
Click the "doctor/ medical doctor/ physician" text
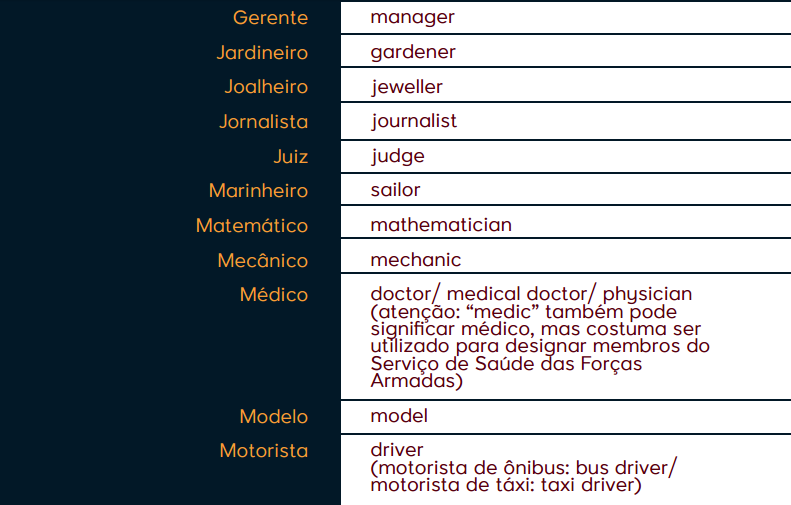(x=531, y=294)
